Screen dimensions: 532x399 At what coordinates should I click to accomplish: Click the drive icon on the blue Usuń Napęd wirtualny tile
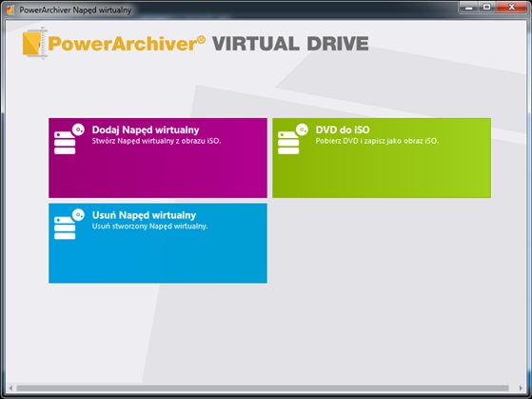tap(69, 224)
